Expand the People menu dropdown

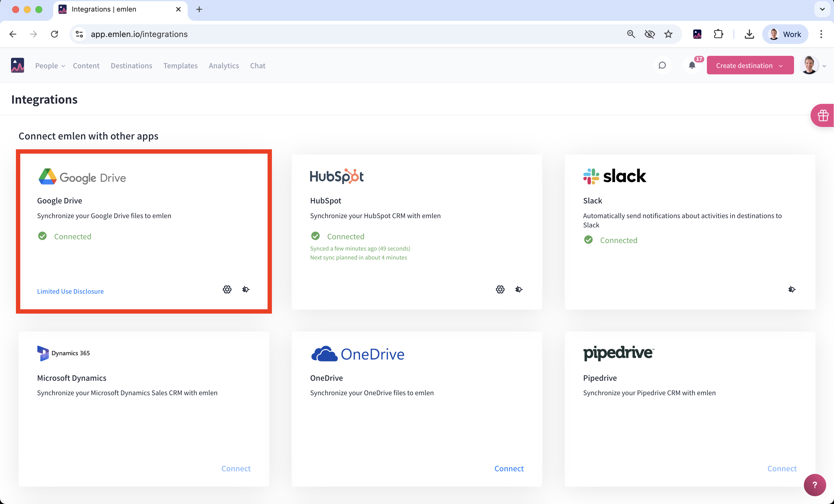(x=50, y=66)
